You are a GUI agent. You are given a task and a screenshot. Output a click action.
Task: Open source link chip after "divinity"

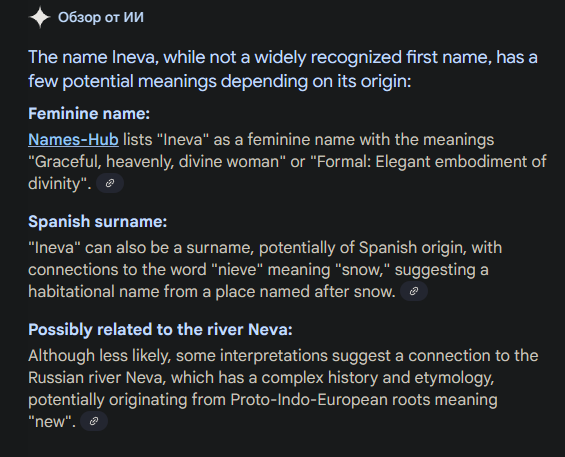pyautogui.click(x=110, y=183)
